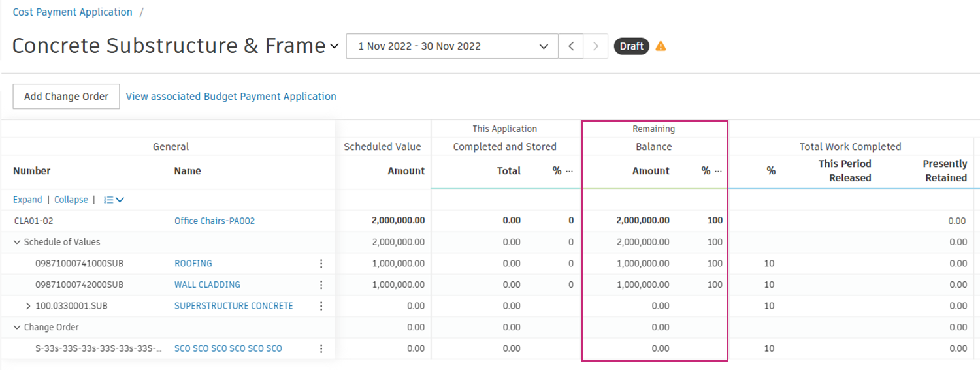Click the orange warning triangle icon

coord(661,46)
